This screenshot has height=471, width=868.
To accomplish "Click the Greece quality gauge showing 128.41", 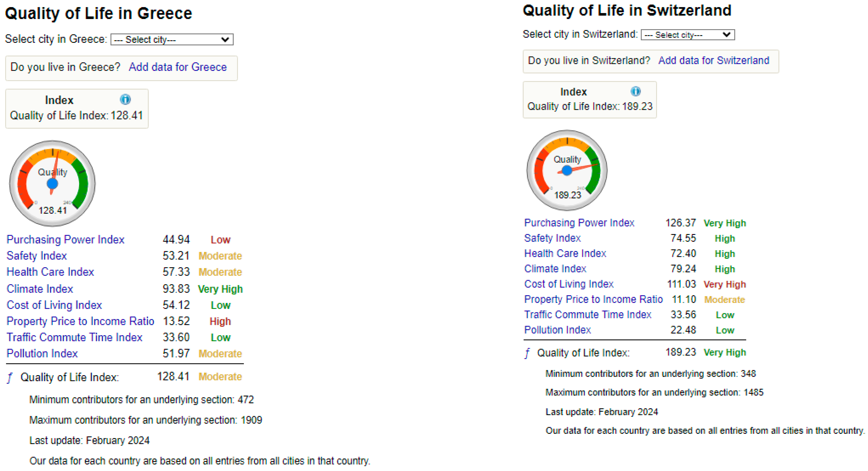I will [52, 184].
